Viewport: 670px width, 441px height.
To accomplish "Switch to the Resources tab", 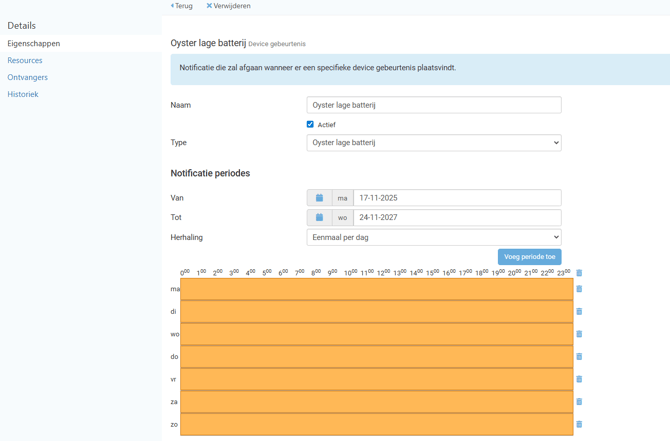I will (x=25, y=61).
